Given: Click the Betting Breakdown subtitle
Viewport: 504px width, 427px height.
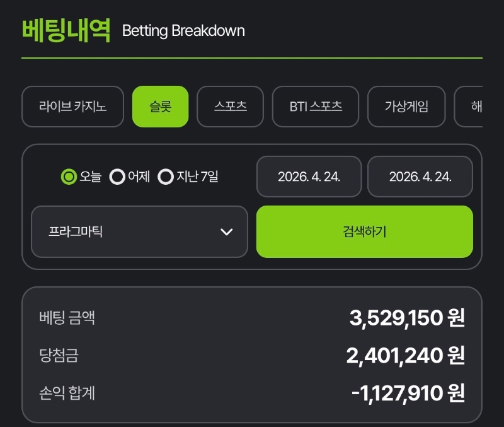Looking at the screenshot, I should click(183, 30).
